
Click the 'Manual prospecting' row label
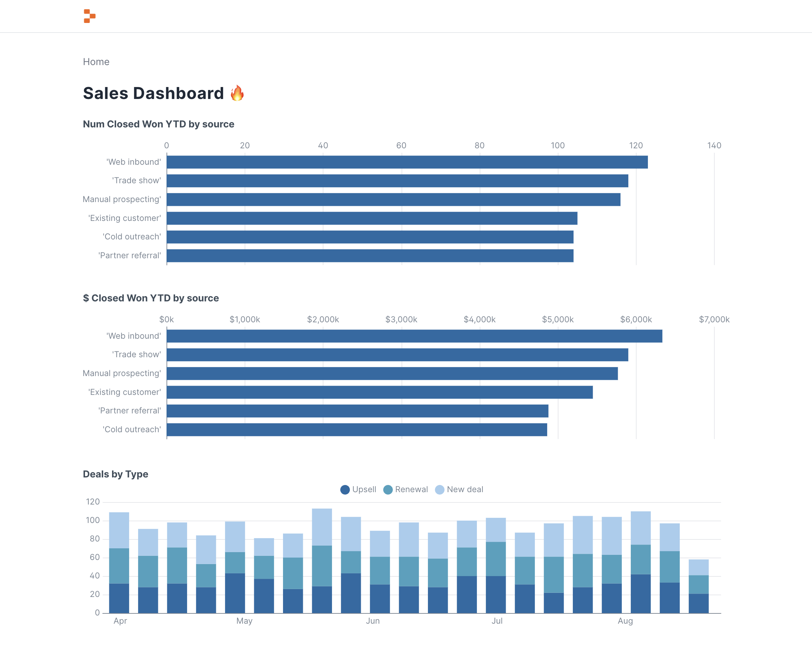click(x=122, y=199)
